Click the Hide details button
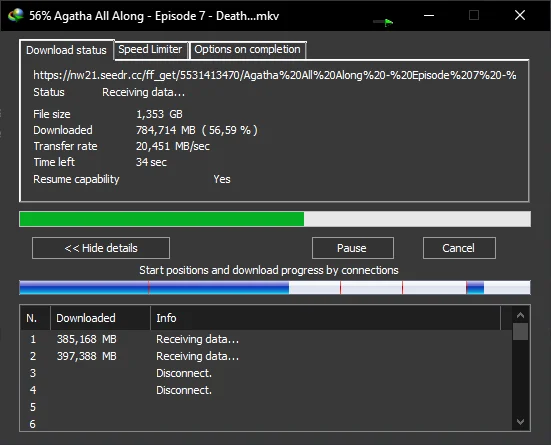 (101, 248)
